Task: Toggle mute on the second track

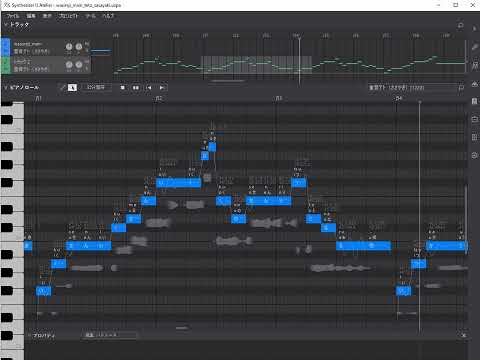Action: (x=87, y=61)
